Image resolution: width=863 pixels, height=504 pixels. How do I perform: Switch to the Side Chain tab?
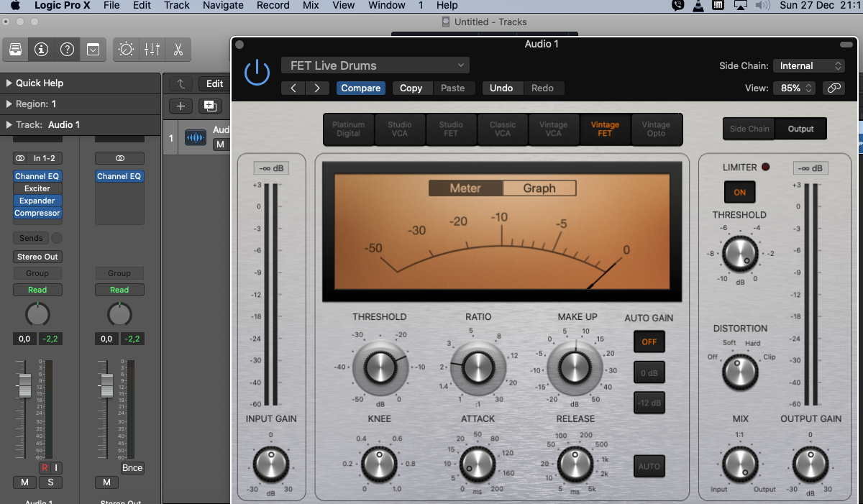(x=749, y=129)
